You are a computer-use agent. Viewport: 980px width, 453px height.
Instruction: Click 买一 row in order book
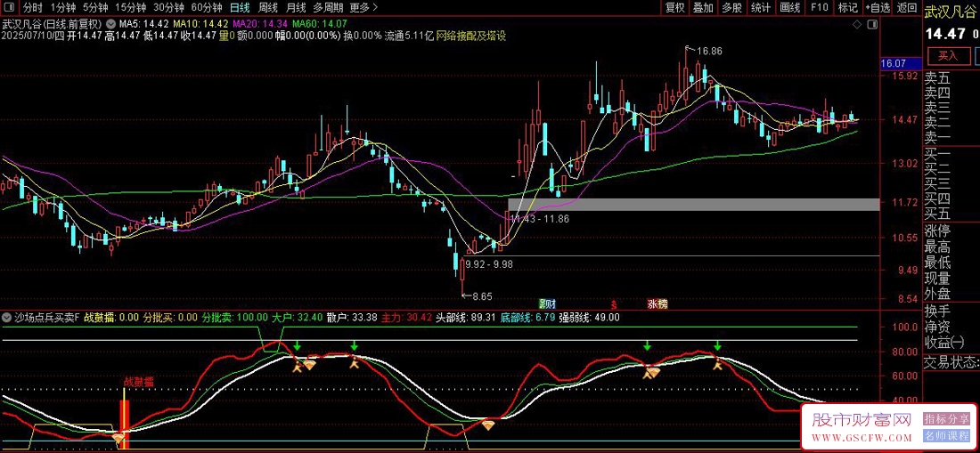(951, 153)
